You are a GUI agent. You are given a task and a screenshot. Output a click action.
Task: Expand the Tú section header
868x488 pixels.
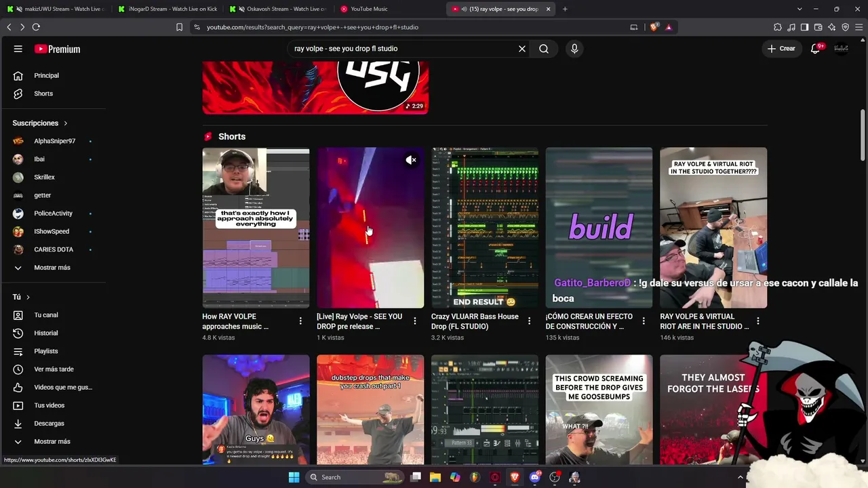coord(21,297)
